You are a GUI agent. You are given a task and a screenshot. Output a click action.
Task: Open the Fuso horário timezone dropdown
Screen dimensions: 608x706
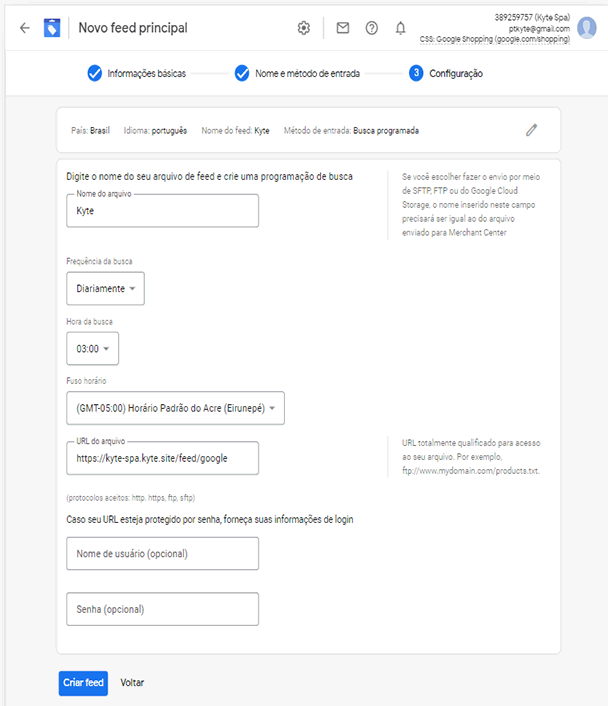(x=176, y=408)
